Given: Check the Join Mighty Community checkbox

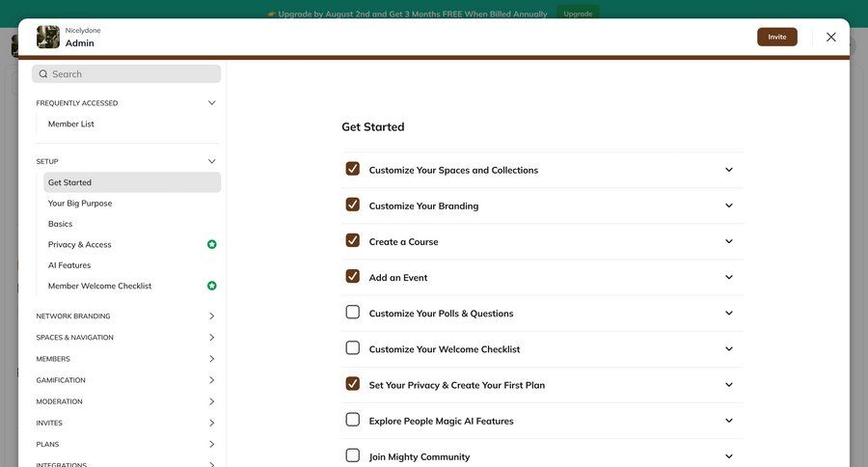Looking at the screenshot, I should pyautogui.click(x=353, y=455).
